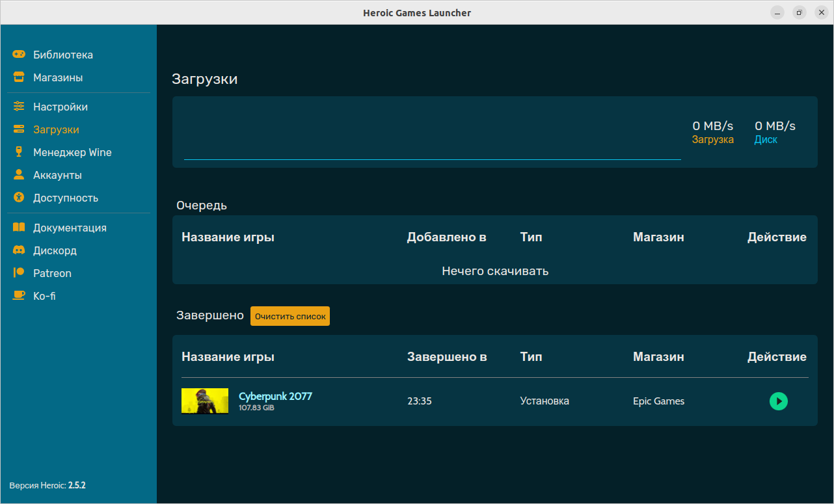The height and width of the screenshot is (504, 834).
Task: Click the Accounts user icon
Action: (19, 175)
